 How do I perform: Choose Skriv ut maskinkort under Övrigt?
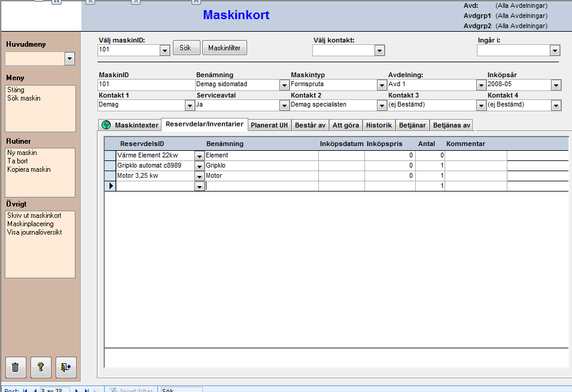[x=34, y=215]
